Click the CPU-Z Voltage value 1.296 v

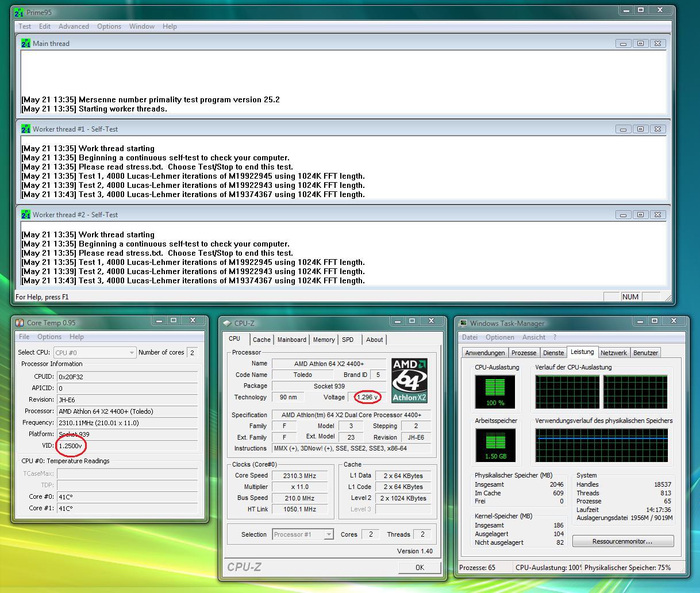[367, 397]
